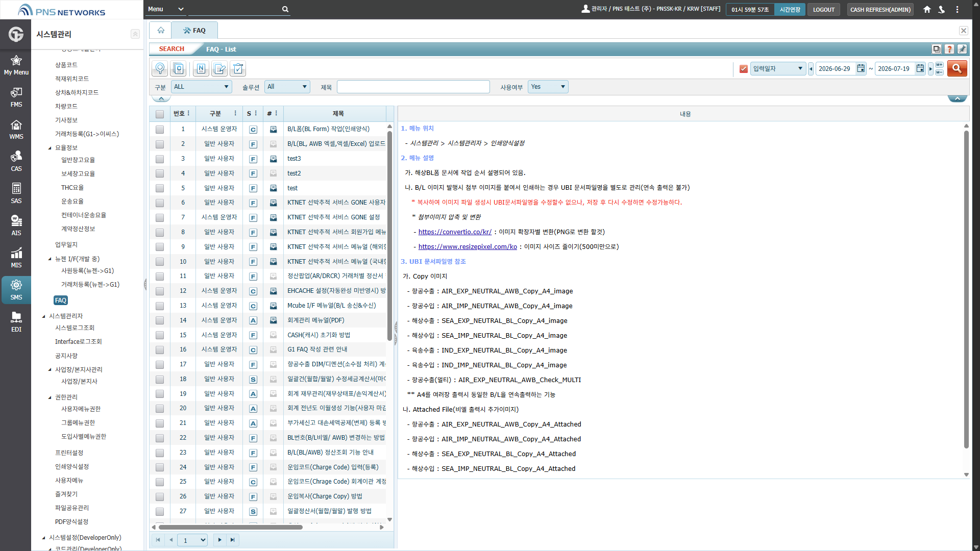This screenshot has height=551, width=980.
Task: Click the edit document pencil toolbar icon
Action: coord(219,68)
